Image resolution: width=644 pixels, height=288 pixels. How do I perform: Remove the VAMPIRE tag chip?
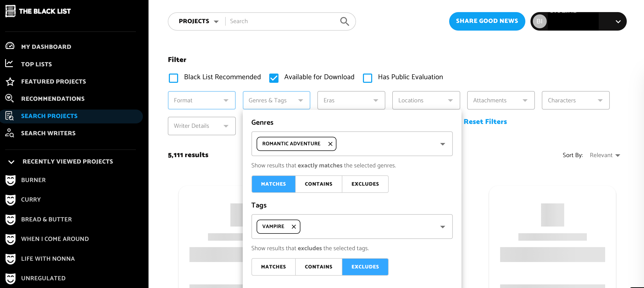coord(294,227)
